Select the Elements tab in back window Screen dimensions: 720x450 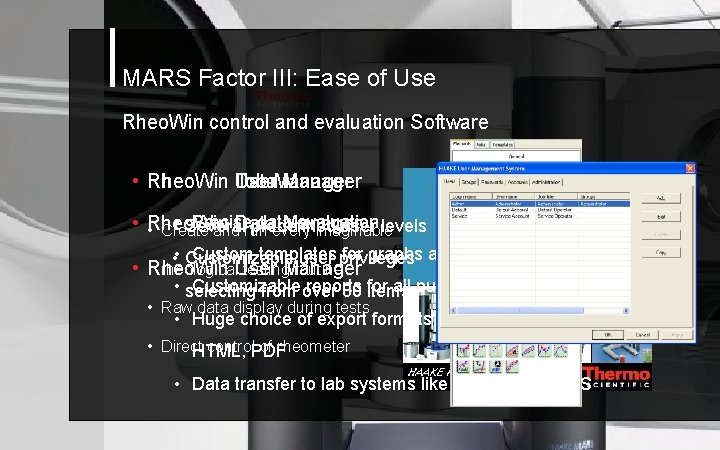click(x=462, y=144)
